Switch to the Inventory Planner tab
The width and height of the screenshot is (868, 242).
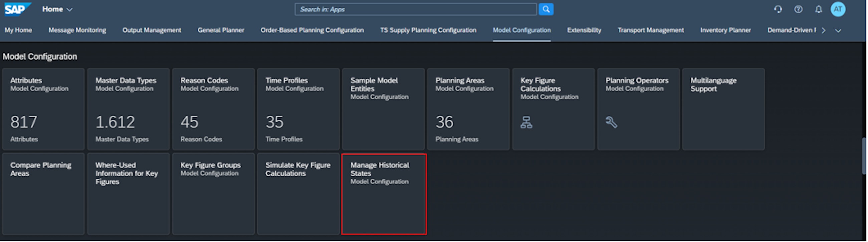coord(725,30)
